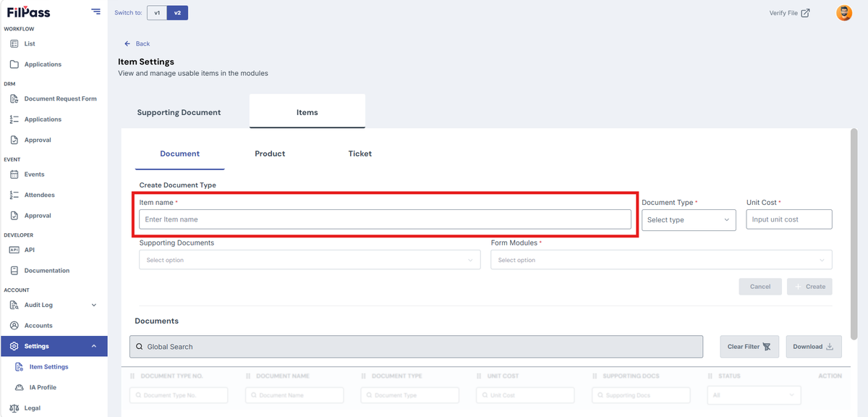Click the Events calendar icon
The width and height of the screenshot is (868, 417).
pos(14,174)
